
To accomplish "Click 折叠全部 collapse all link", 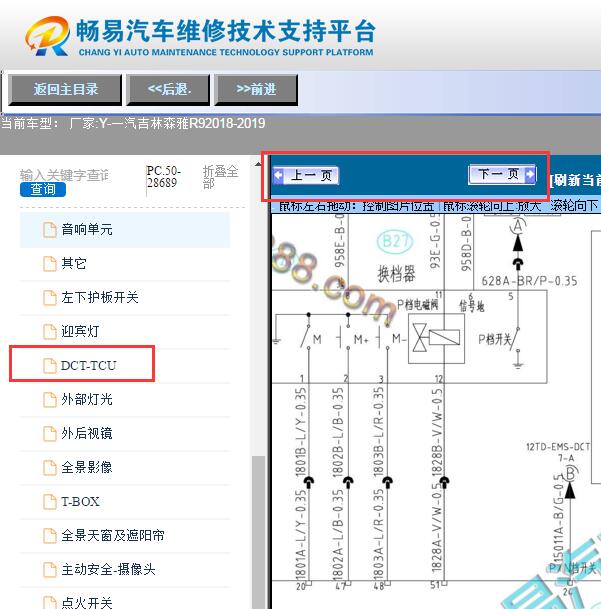I will coord(220,177).
